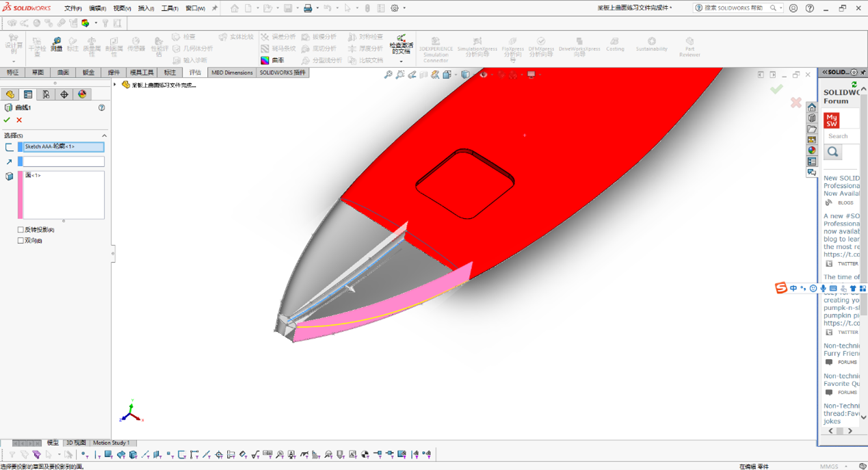The image size is (868, 470).
Task: Click the pink face selection color bar
Action: [x=21, y=195]
